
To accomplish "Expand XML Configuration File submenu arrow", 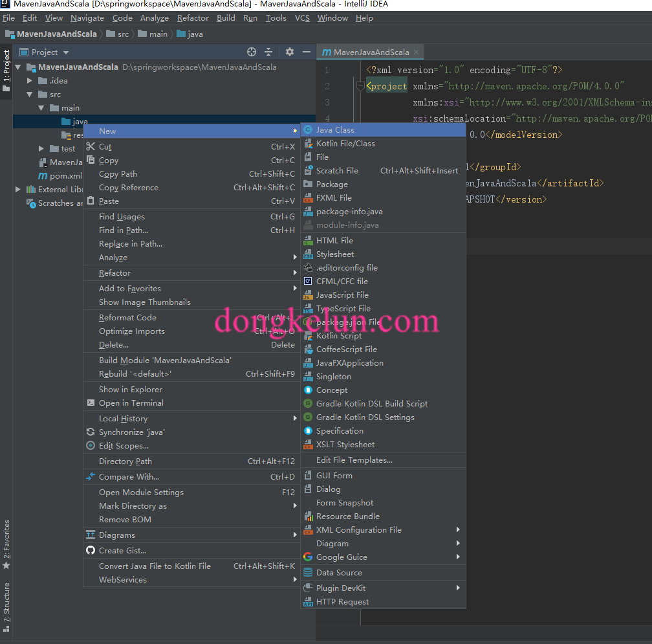I will point(458,529).
